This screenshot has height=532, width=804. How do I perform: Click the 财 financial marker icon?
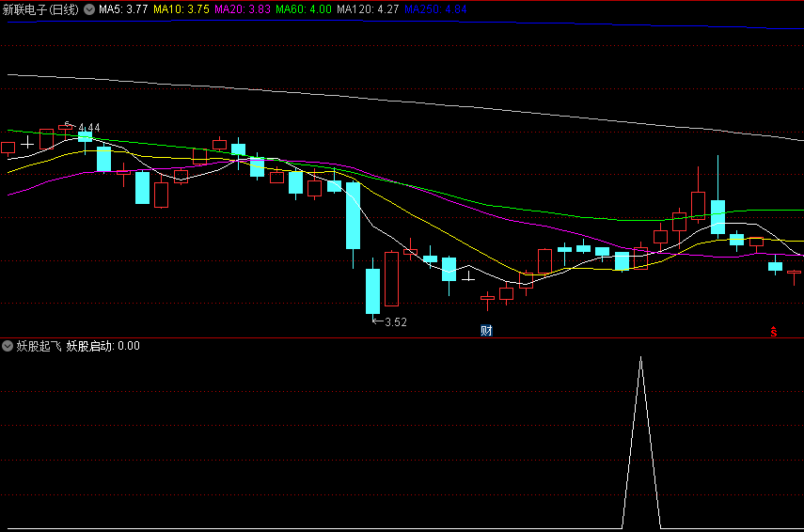pos(486,331)
